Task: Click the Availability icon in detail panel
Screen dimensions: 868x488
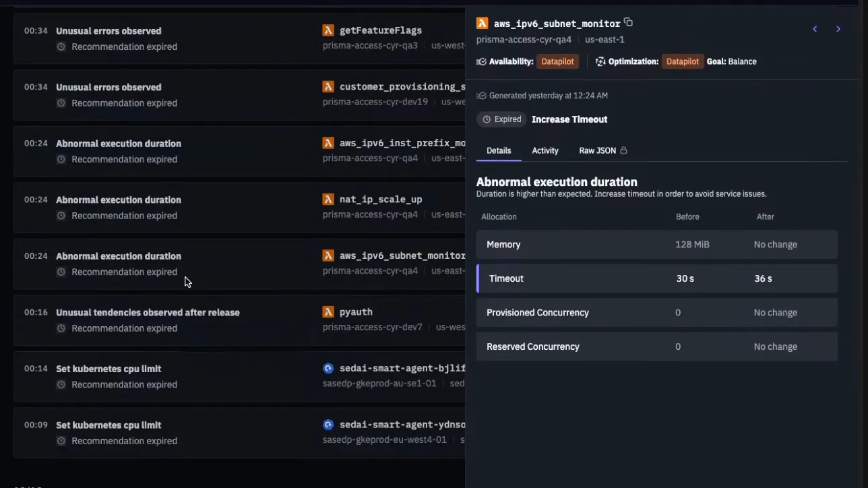Action: tap(481, 61)
